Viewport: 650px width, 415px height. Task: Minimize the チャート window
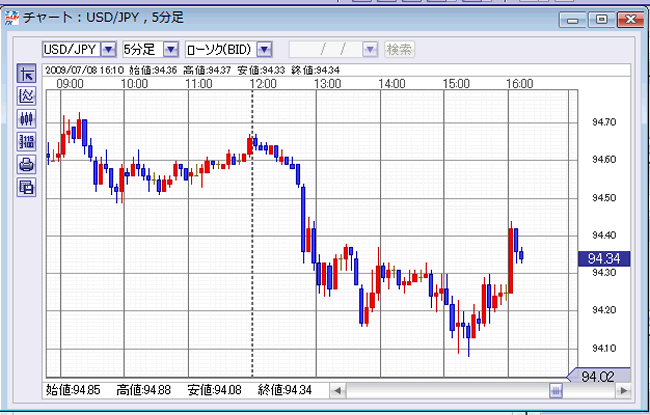[x=572, y=19]
